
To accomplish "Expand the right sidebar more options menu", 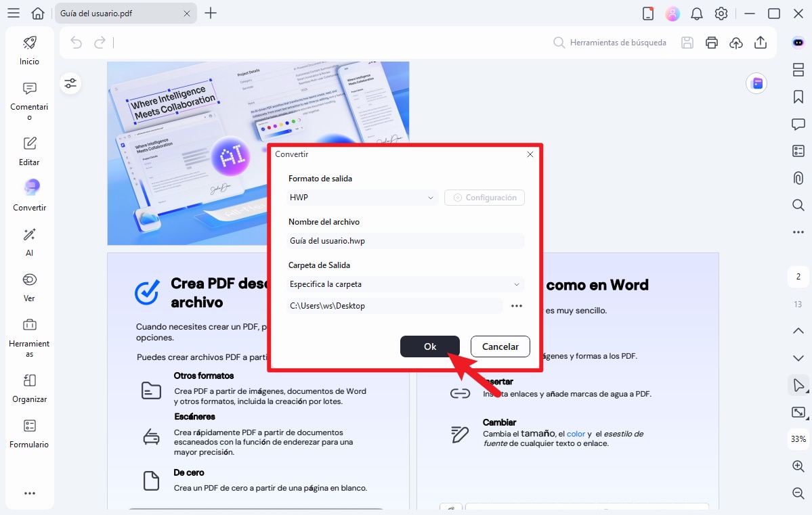I will click(x=798, y=232).
